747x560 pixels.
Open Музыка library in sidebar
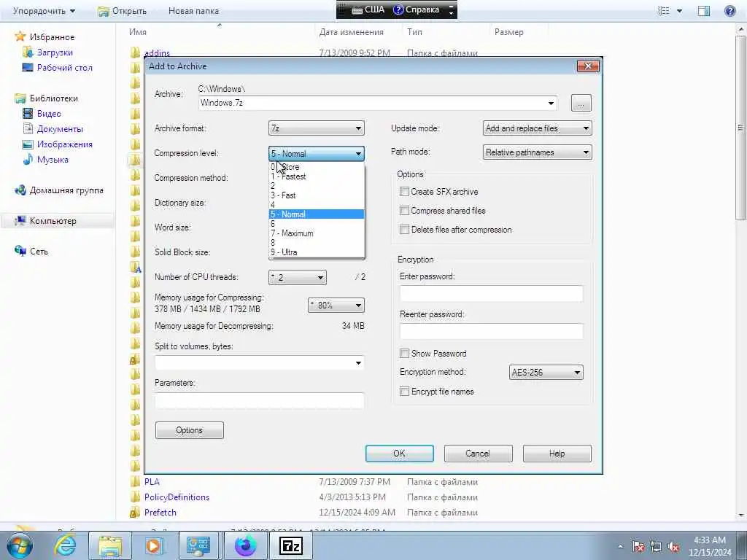(x=53, y=160)
